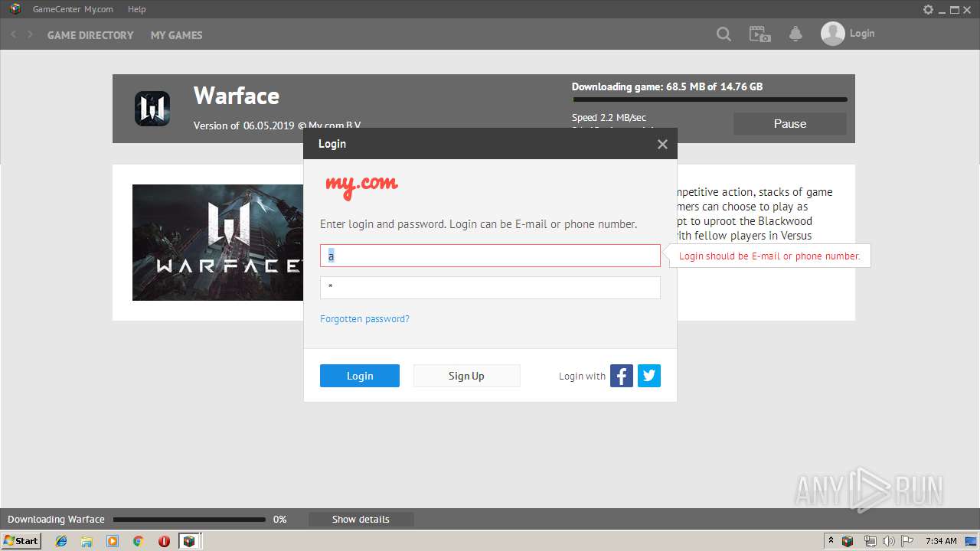Viewport: 980px width, 551px height.
Task: Open the video streaming icon
Action: click(759, 34)
